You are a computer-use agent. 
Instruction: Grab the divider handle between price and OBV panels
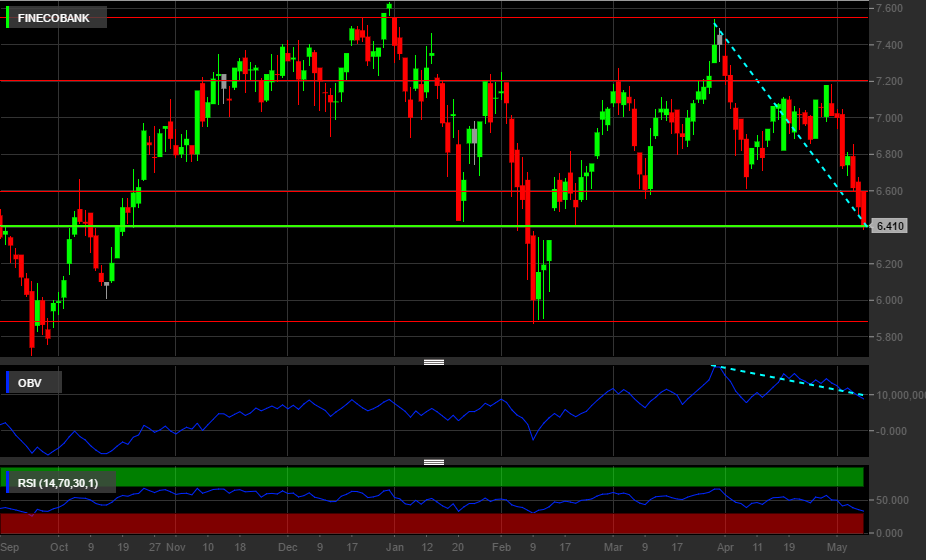(434, 362)
